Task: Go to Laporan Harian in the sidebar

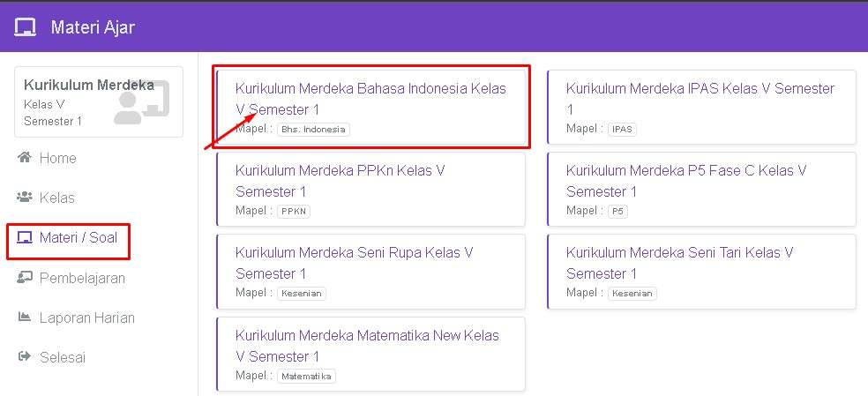Action: click(86, 318)
